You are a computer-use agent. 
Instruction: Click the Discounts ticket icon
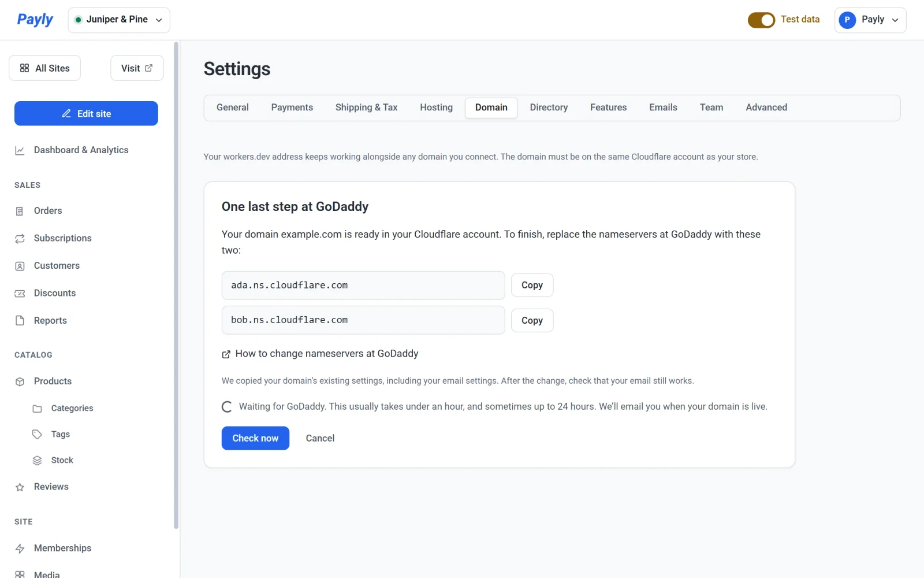(x=20, y=294)
